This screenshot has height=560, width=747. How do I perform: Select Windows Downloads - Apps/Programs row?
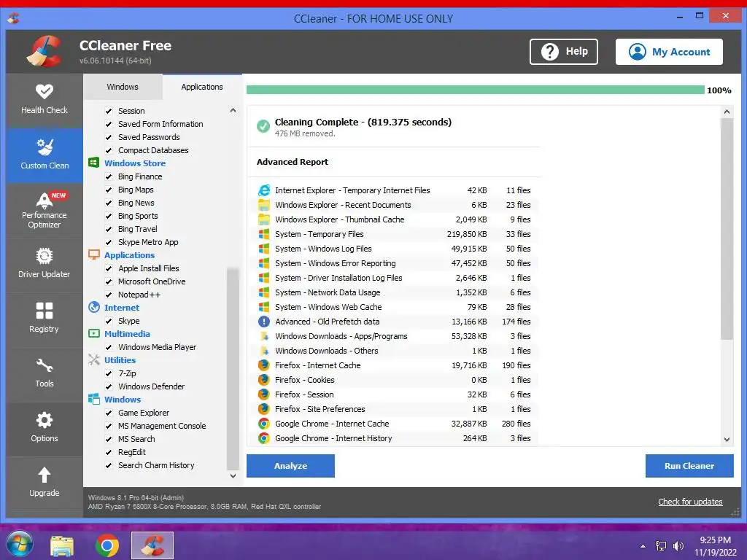click(x=395, y=336)
